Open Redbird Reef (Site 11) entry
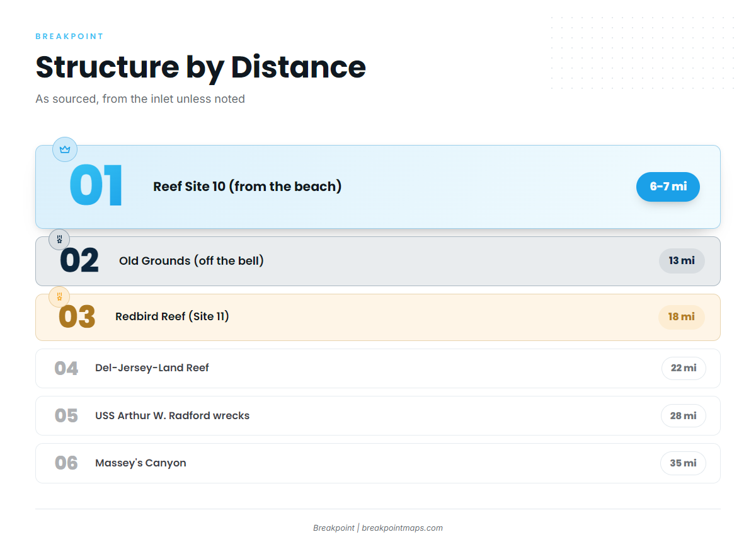 pyautogui.click(x=378, y=317)
